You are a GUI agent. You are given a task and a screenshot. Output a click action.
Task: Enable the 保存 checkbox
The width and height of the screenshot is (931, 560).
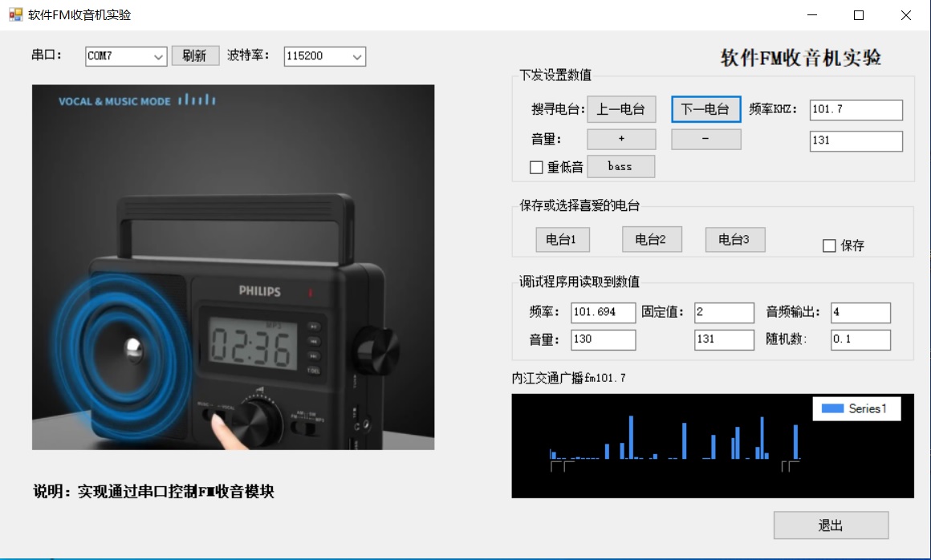pyautogui.click(x=829, y=246)
